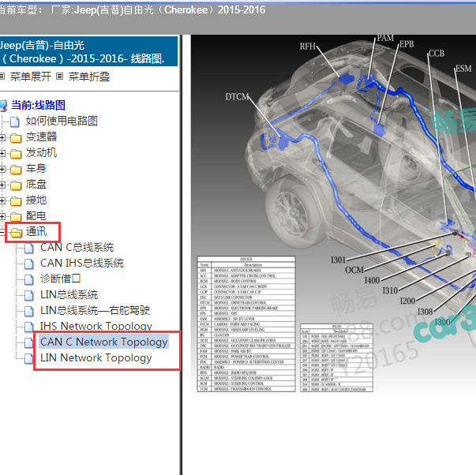Expand the 变速器 folder node
476x475 pixels.
click(x=2, y=137)
